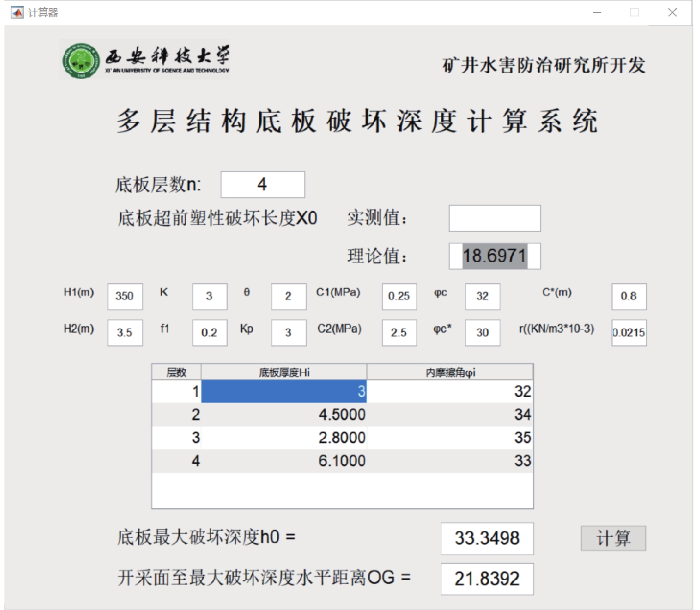Screen dimensions: 700x610
Task: Click the 内摩擦角φi column header
Action: pos(450,372)
